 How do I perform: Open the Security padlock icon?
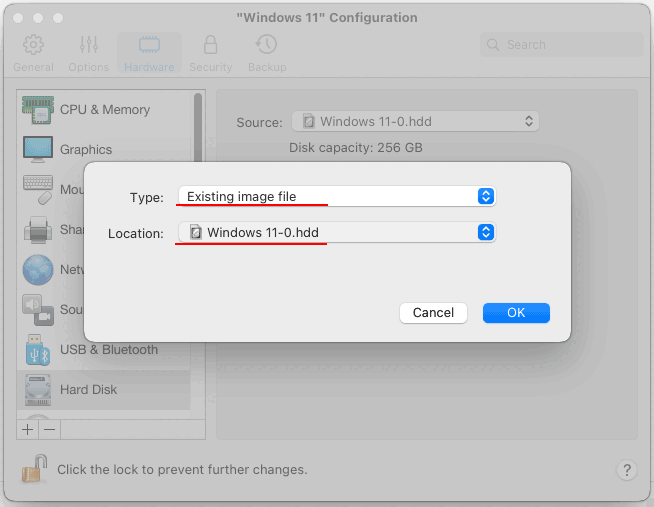click(x=210, y=45)
